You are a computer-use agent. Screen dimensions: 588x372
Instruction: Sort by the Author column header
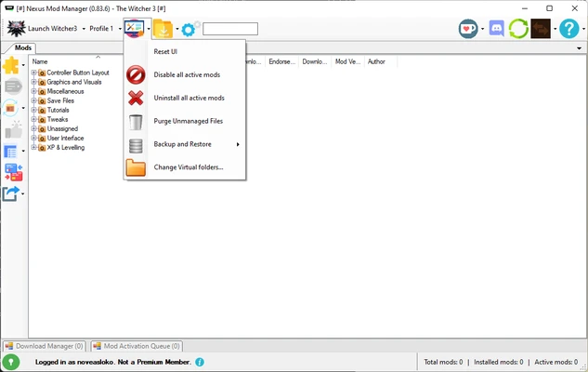point(376,61)
